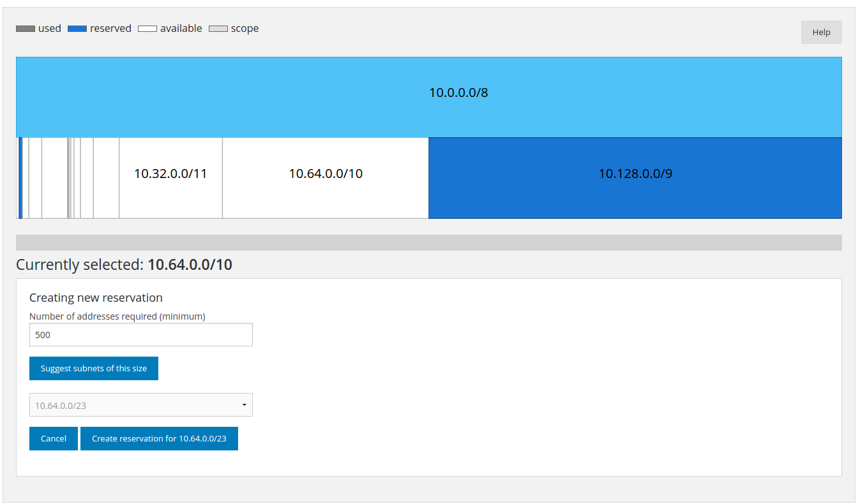Click the blue 'reserved' legend swatch
This screenshot has height=504, width=858.
click(77, 29)
